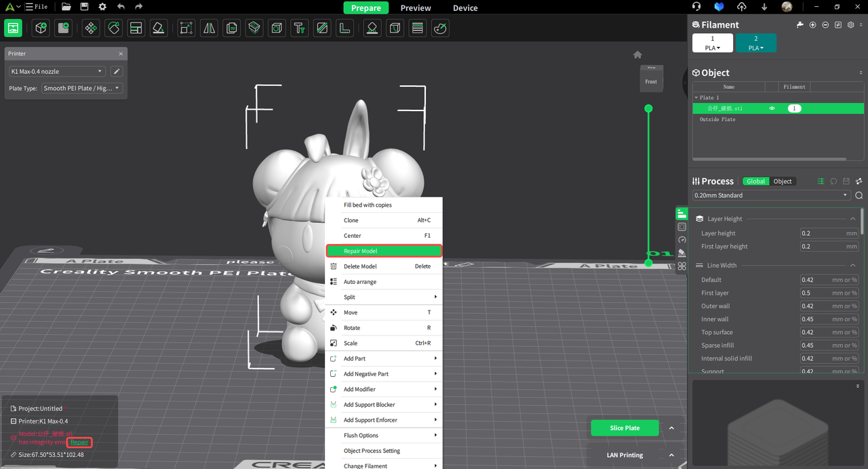
Task: Add a filament with the plus icon
Action: click(x=812, y=25)
